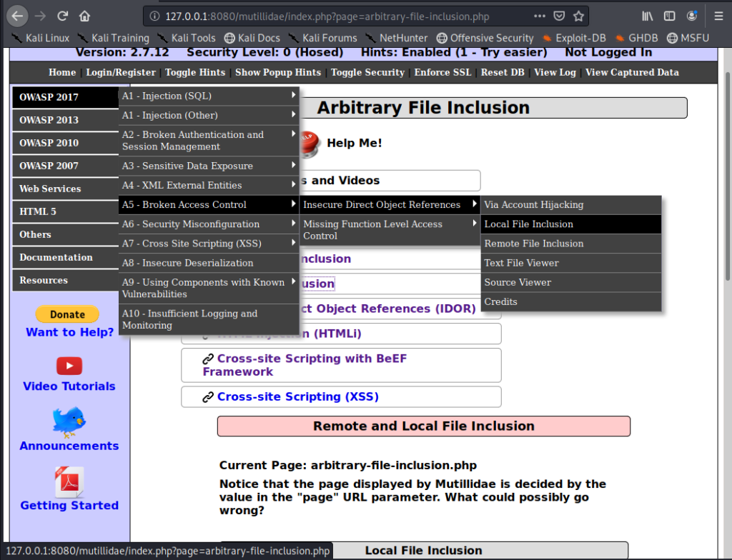The height and width of the screenshot is (560, 732).
Task: Open the PDF Getting Started icon
Action: click(x=69, y=482)
